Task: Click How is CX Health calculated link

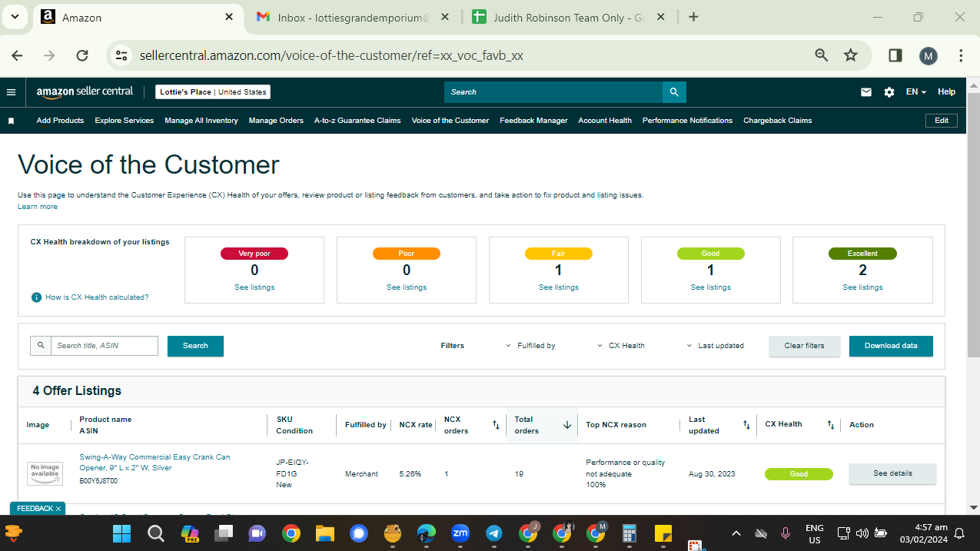Action: [97, 297]
